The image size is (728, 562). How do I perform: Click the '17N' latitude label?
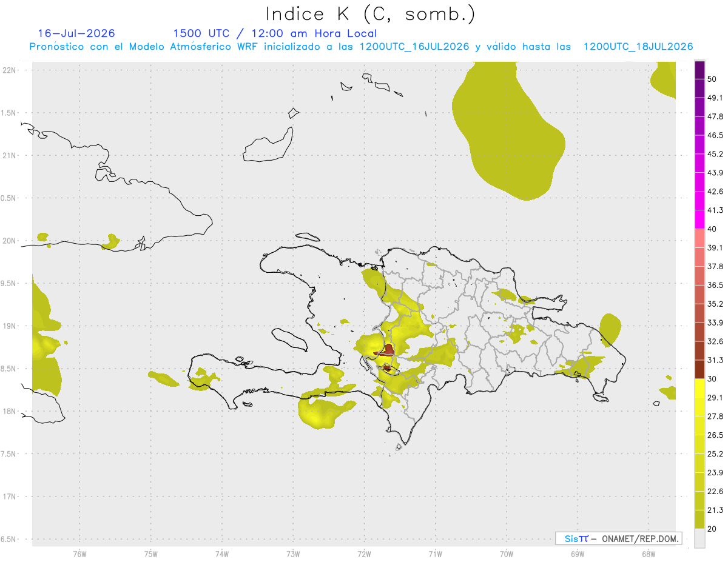click(9, 497)
